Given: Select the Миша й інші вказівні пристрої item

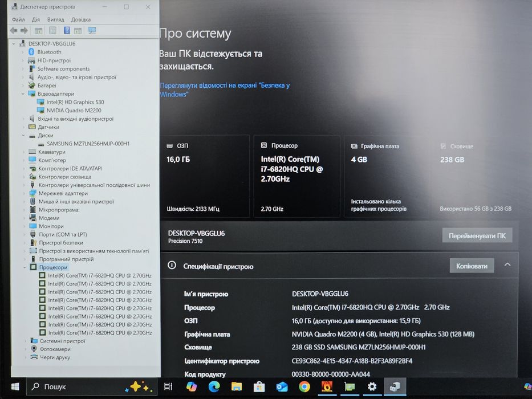Looking at the screenshot, I should (x=76, y=201).
